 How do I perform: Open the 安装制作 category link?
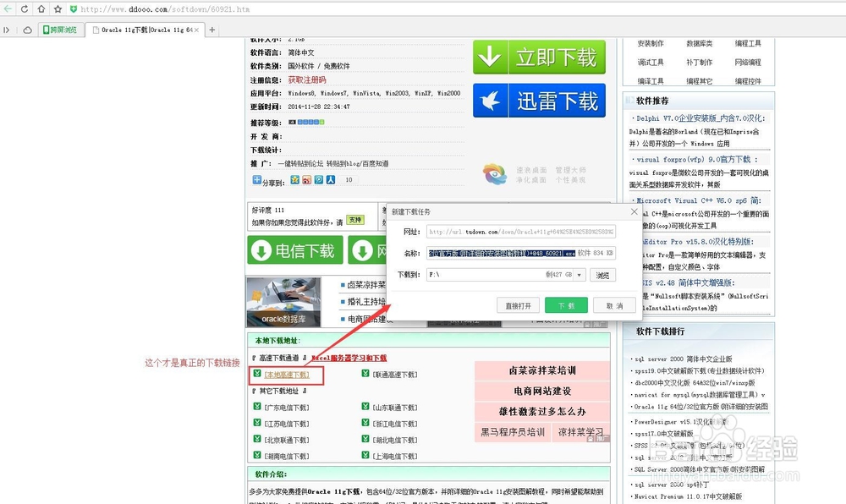(x=651, y=44)
